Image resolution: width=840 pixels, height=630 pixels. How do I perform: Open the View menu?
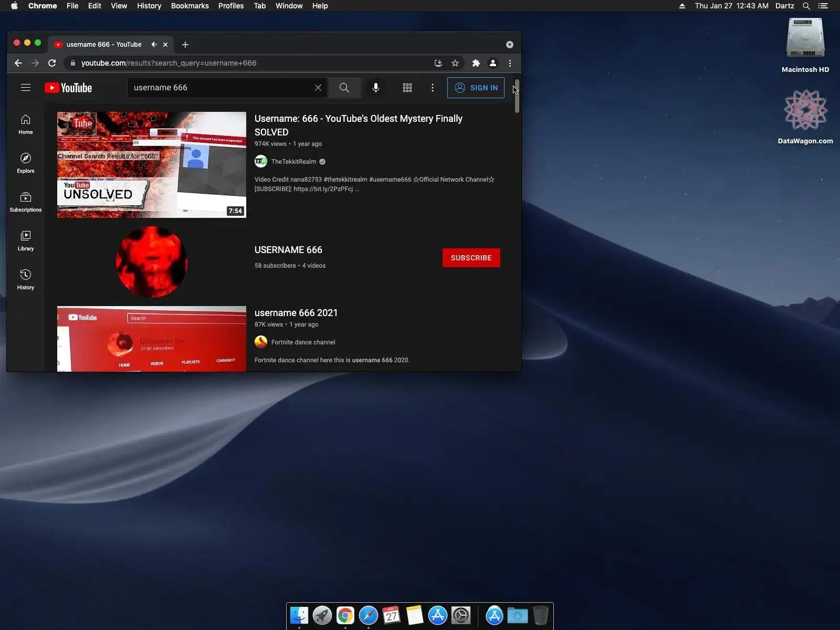pyautogui.click(x=119, y=6)
